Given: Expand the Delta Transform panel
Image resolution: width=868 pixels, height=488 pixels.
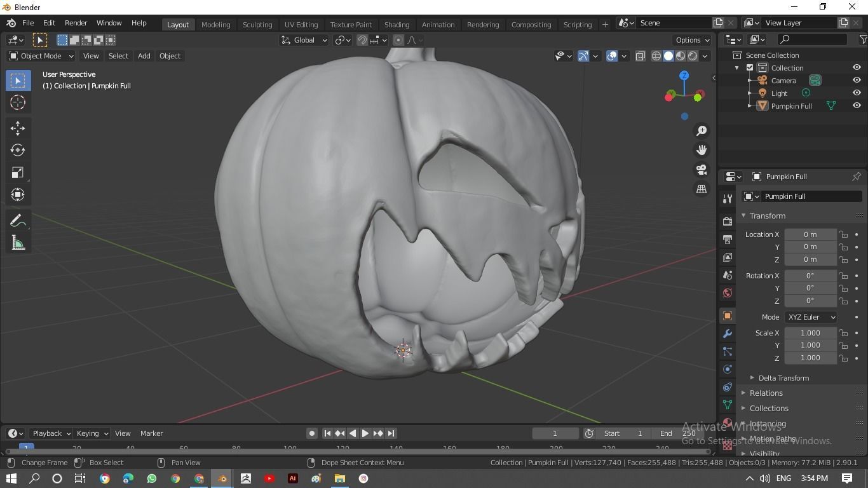Looking at the screenshot, I should [x=783, y=378].
